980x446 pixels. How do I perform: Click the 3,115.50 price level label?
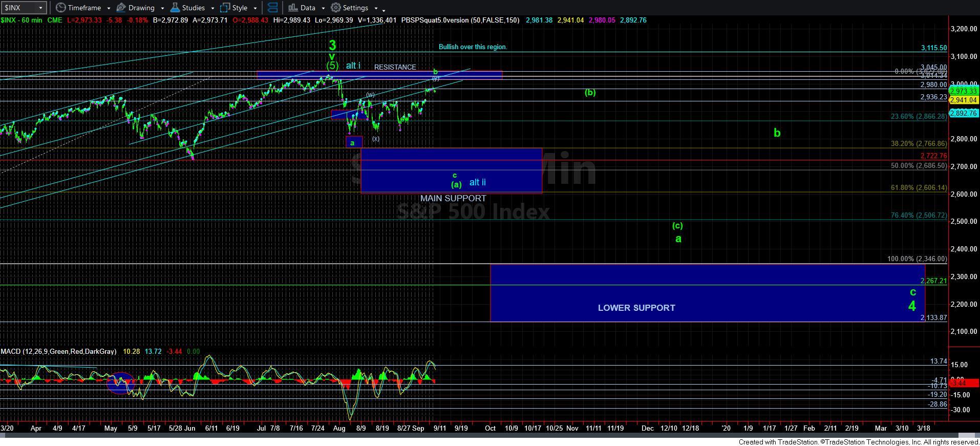934,48
